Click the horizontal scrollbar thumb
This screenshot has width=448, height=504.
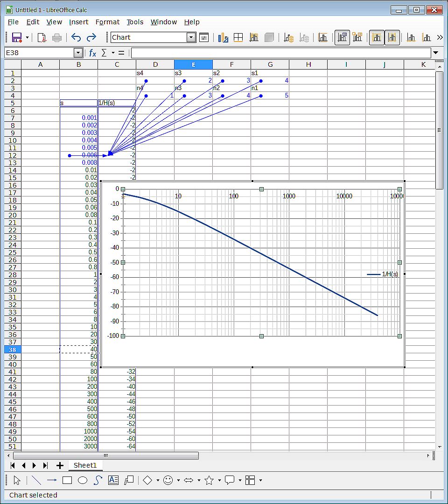(x=106, y=455)
